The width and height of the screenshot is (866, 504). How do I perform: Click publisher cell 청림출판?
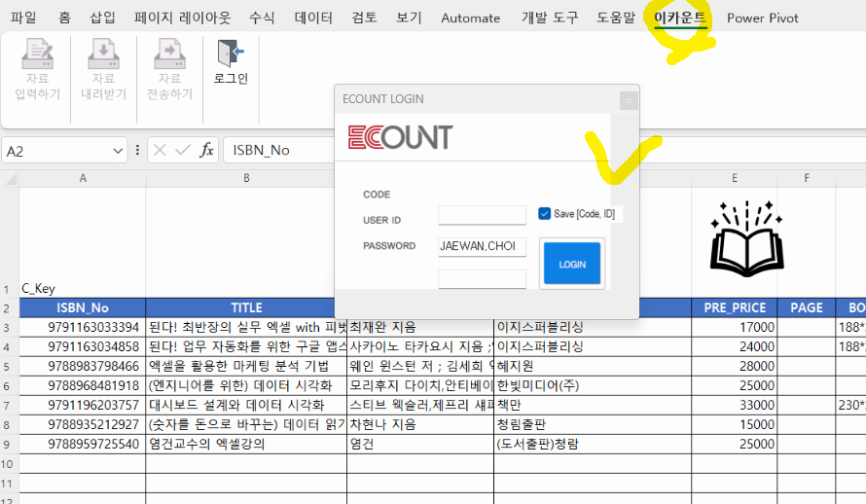(593, 424)
